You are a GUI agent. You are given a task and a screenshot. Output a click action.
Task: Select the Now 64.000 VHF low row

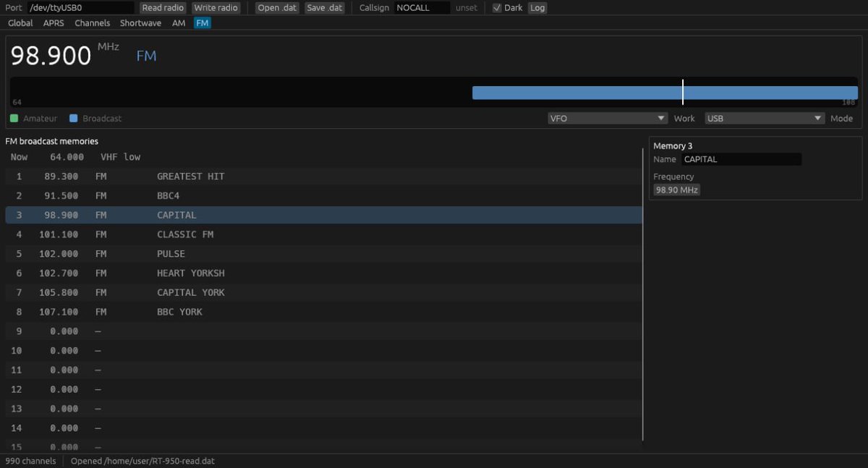323,157
